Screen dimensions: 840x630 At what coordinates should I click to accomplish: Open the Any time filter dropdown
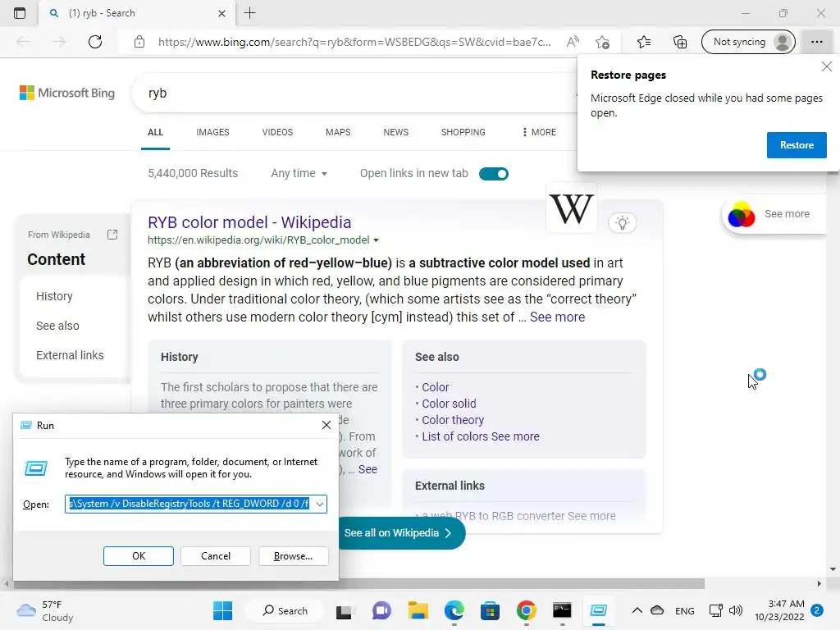[299, 174]
